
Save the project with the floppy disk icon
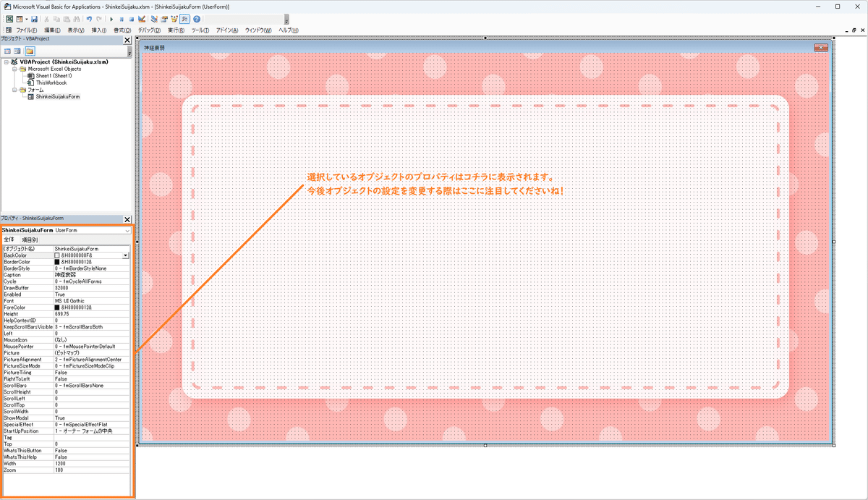34,20
